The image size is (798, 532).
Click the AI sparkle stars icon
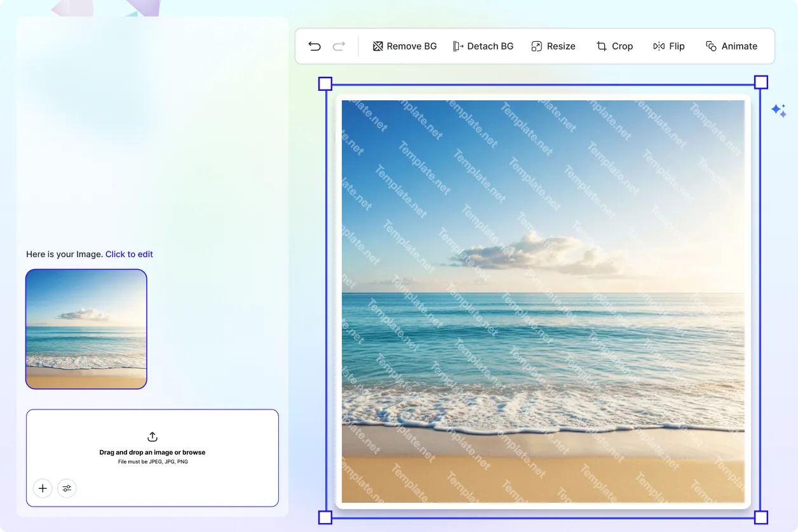[779, 110]
